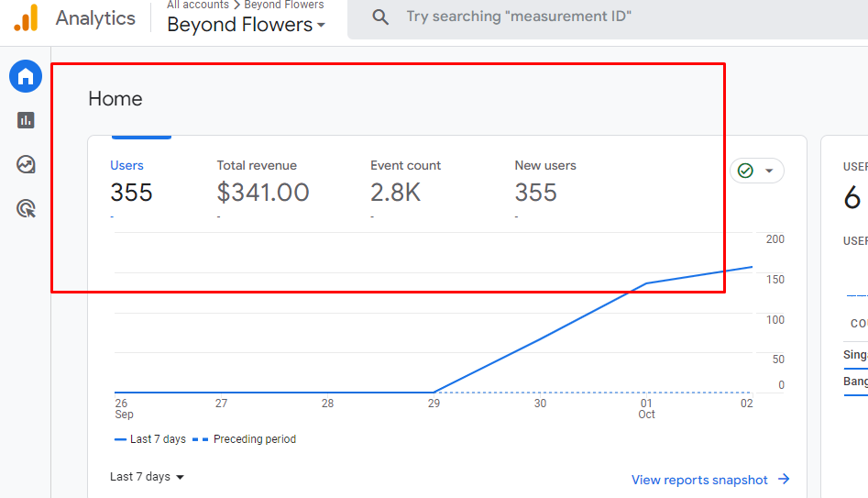Click the All accounts breadcrumb

[x=198, y=5]
